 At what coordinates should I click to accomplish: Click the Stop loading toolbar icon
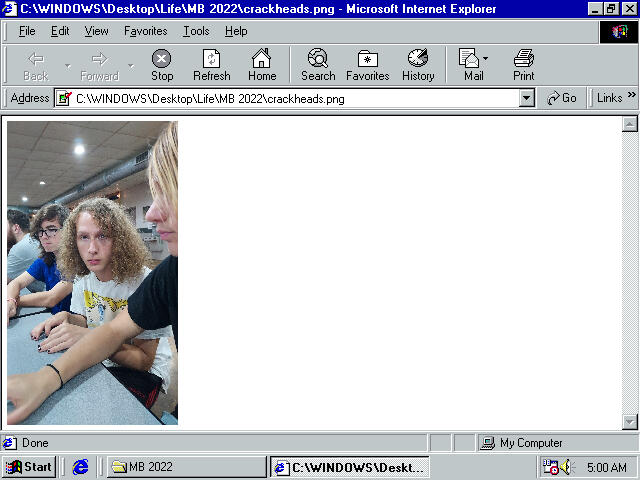click(161, 64)
